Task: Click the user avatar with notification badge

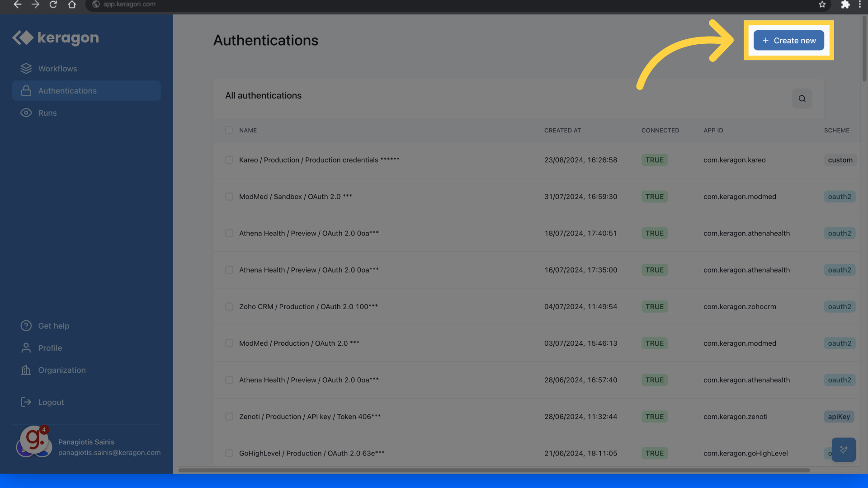Action: pyautogui.click(x=34, y=441)
